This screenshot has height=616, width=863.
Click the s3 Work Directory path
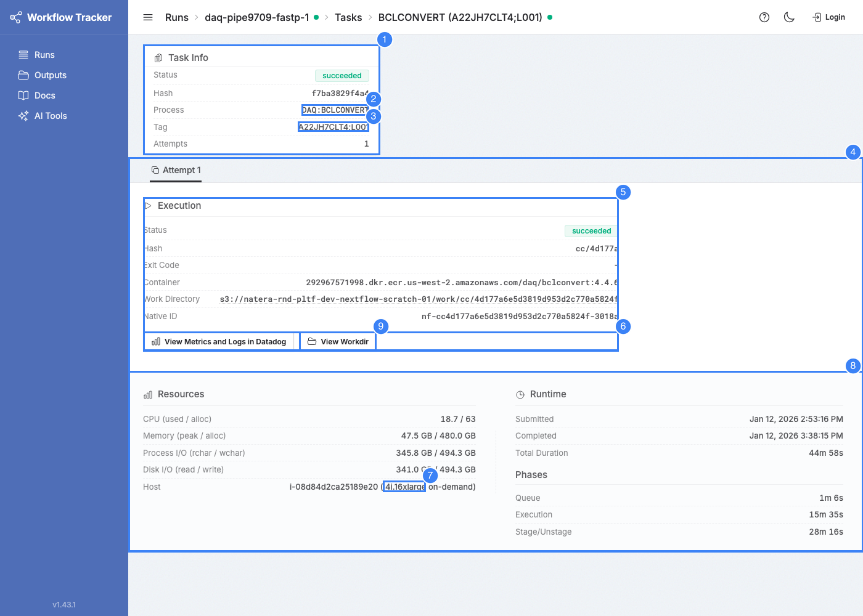pyautogui.click(x=419, y=299)
